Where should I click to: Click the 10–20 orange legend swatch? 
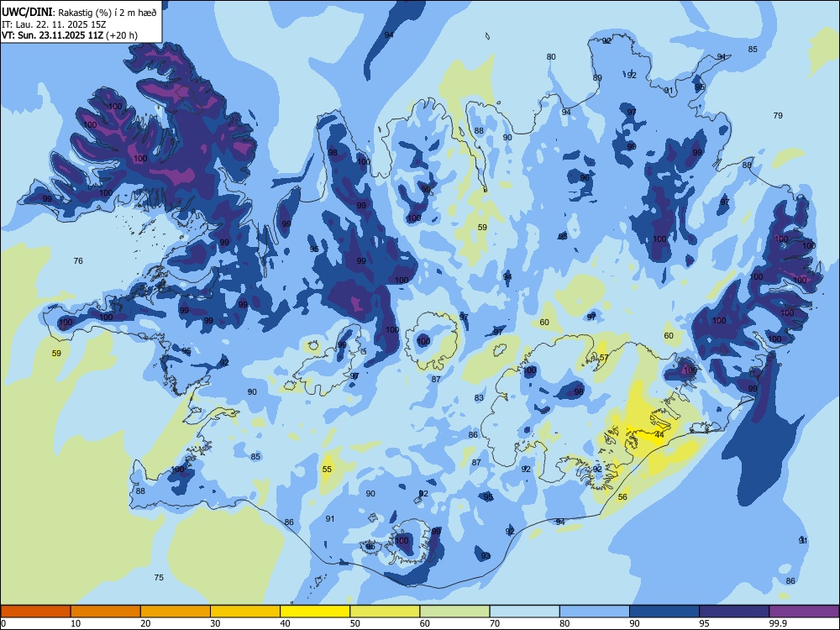point(106,612)
